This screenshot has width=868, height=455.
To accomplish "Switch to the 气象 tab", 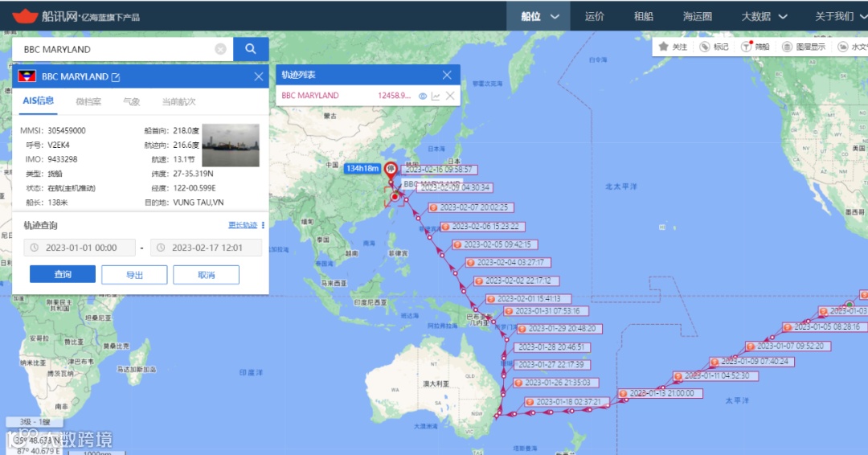I will coord(131,101).
